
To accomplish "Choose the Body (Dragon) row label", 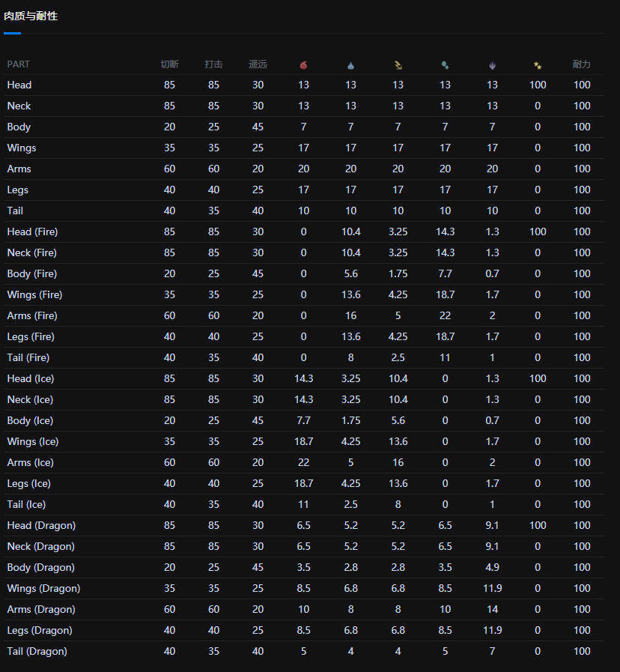I will [40, 568].
